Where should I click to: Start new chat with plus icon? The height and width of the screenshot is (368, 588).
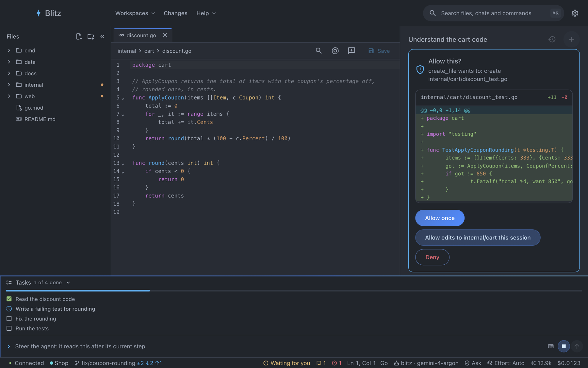571,39
